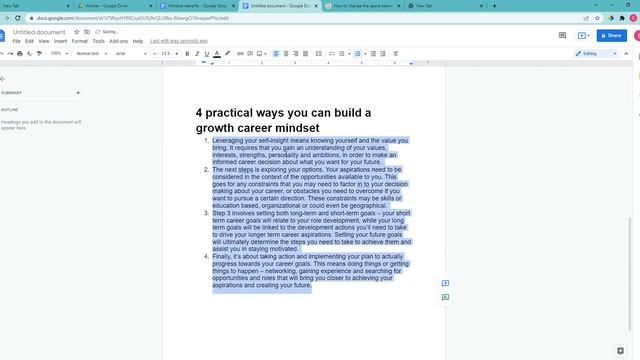Run spelling and grammar check icon

(x=29, y=53)
